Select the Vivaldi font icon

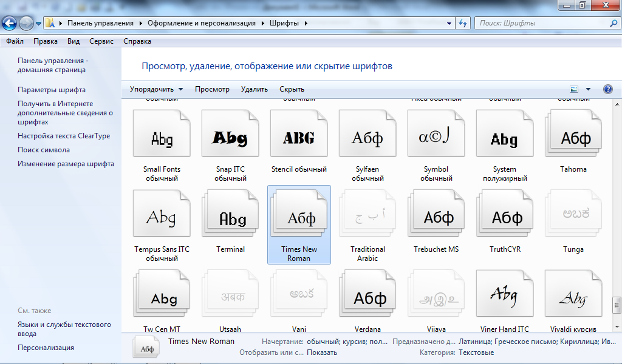573,293
